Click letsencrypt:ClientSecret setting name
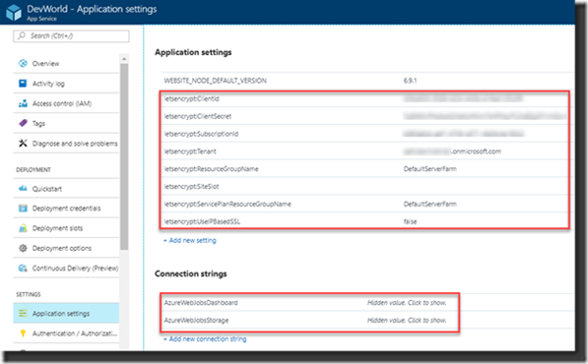The height and width of the screenshot is (364, 588). 198,116
